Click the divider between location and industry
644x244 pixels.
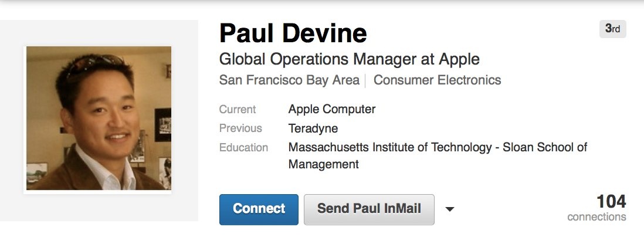click(x=365, y=80)
